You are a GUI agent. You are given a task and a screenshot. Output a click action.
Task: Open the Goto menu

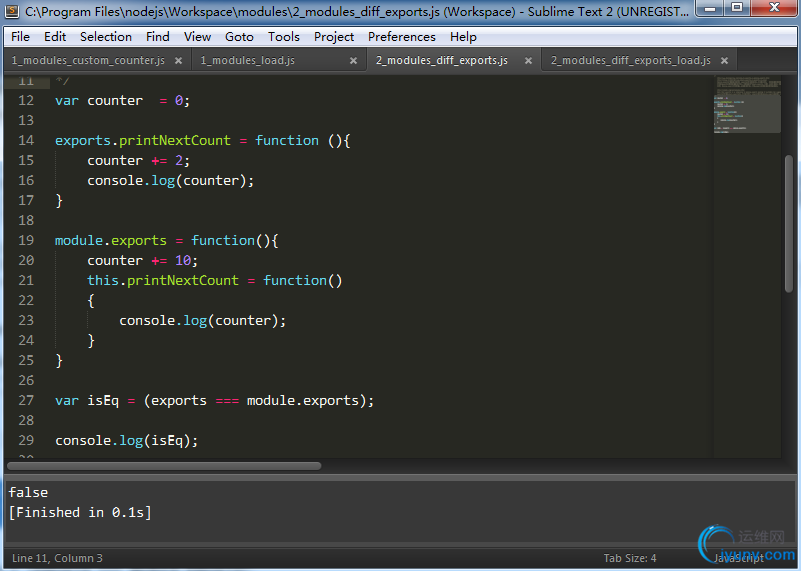239,37
